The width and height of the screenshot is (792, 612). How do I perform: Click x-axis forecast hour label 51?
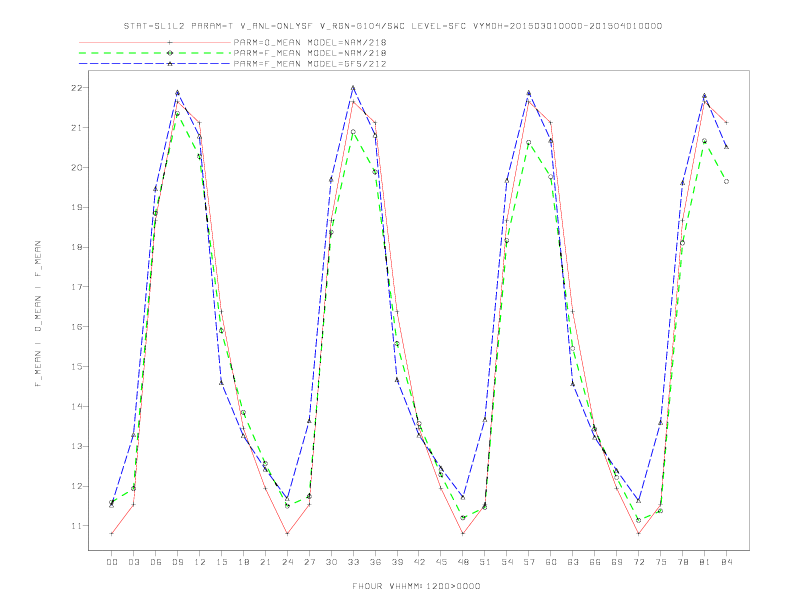485,562
